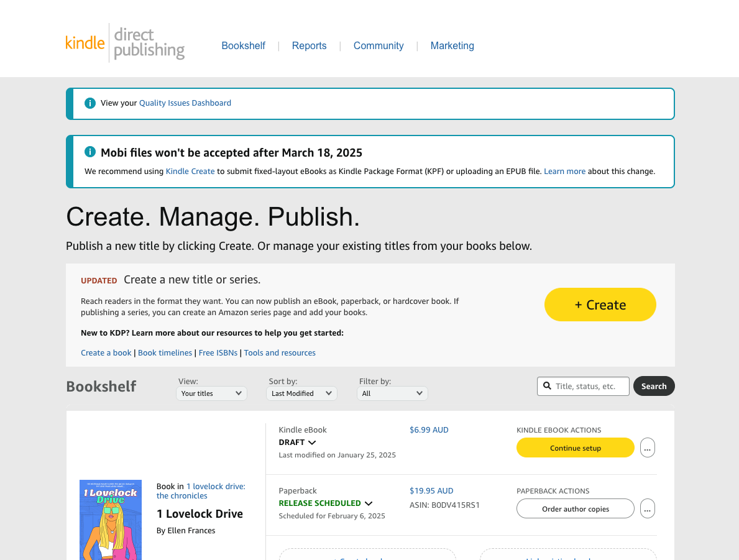Viewport: 739px width, 560px height.
Task: Click the info icon beside Quality Issues Dashboard
Action: coord(90,103)
